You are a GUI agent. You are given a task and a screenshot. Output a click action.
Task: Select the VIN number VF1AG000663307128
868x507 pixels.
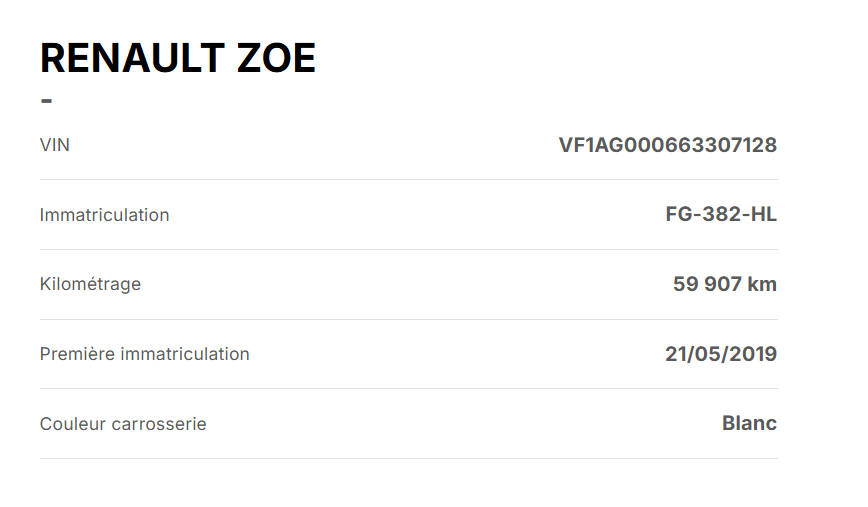[x=667, y=145]
